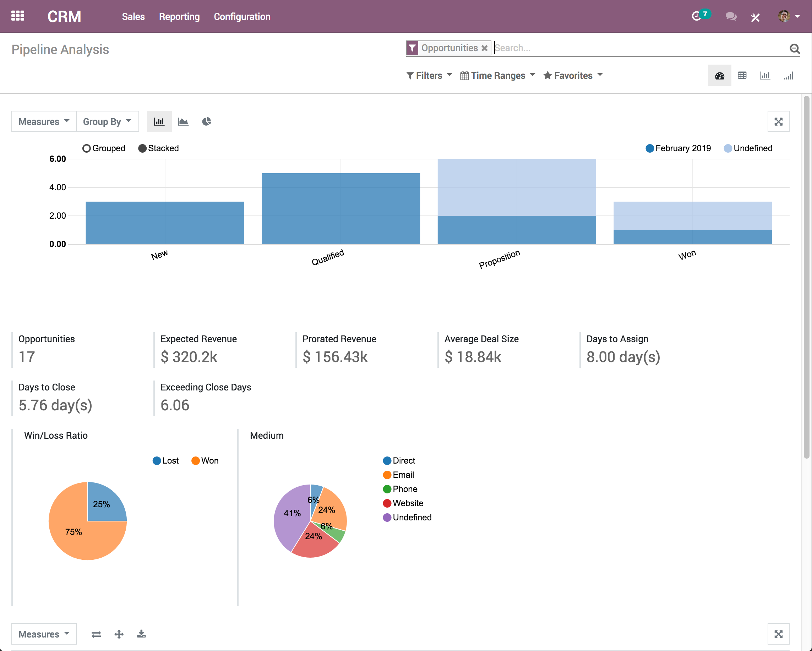Click the search input field
Viewport: 812px width, 651px height.
coord(638,48)
